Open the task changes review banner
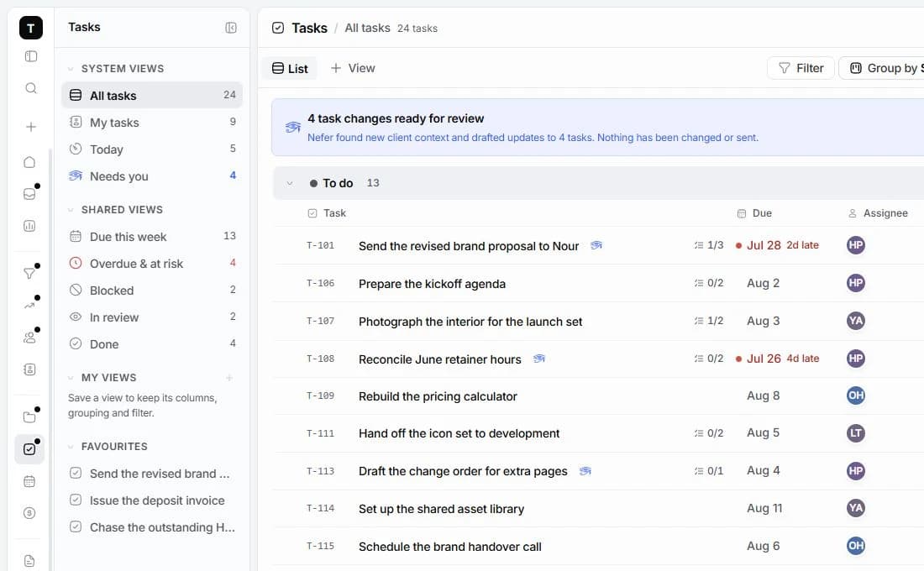Screen dimensions: 924x571 coord(597,128)
